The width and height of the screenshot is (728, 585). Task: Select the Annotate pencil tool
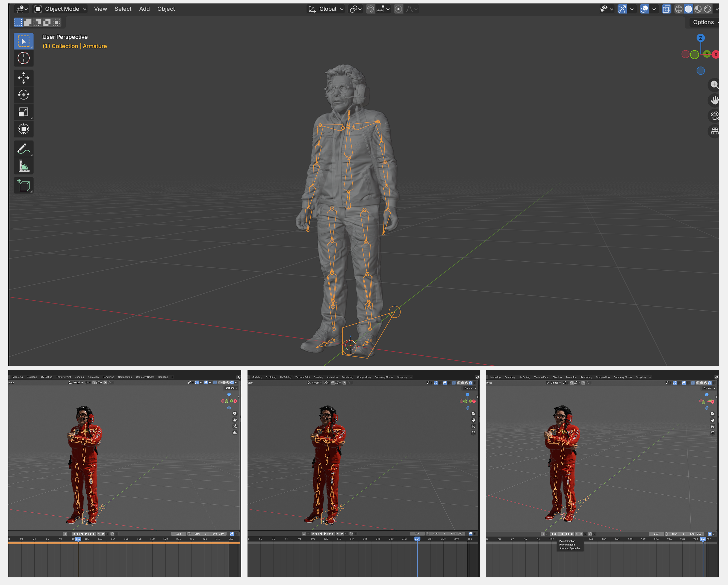point(23,149)
